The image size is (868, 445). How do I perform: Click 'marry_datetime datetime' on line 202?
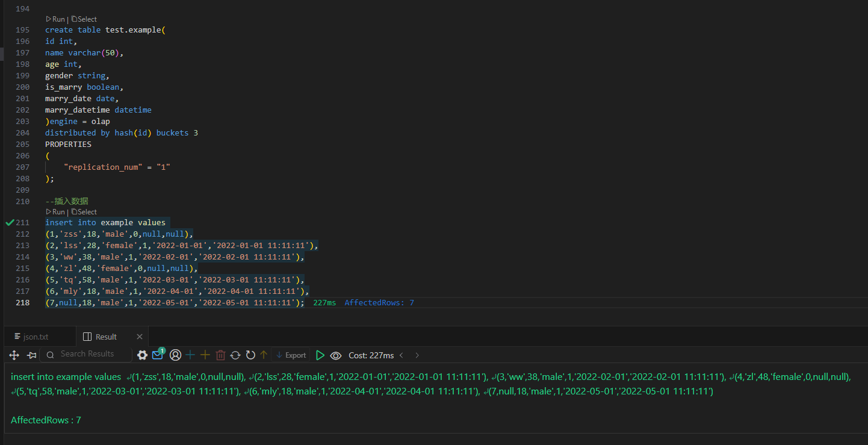[98, 110]
